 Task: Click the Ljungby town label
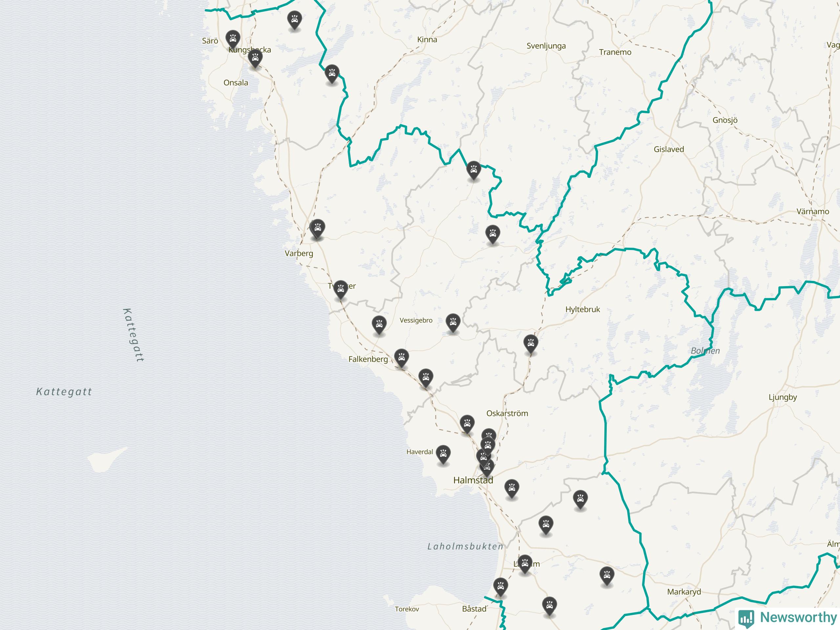(783, 397)
